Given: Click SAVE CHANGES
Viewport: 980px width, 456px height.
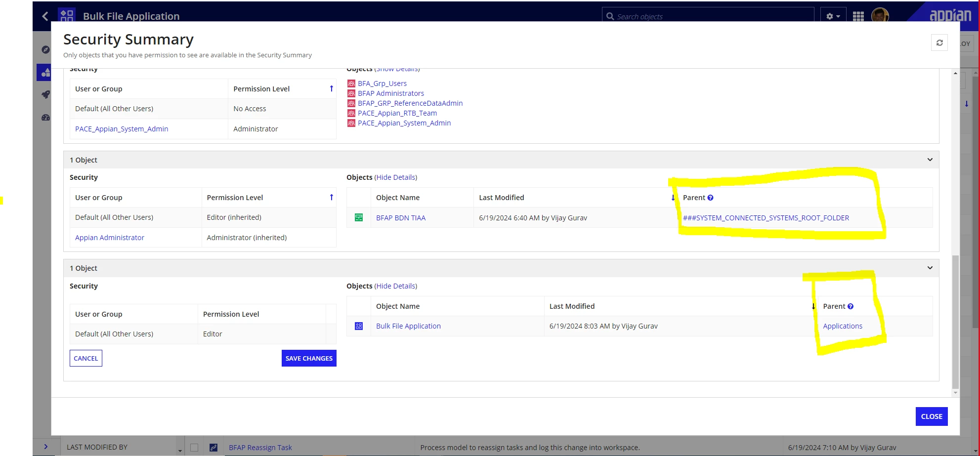Looking at the screenshot, I should point(309,358).
